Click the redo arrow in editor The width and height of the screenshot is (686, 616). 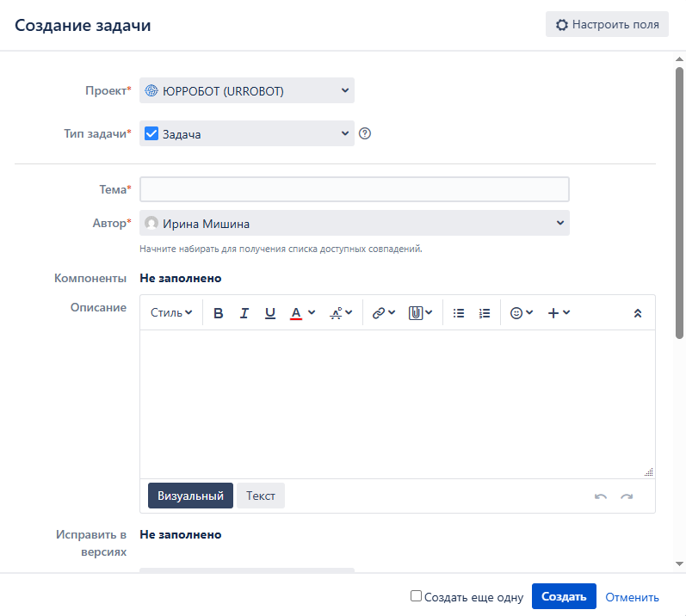point(627,496)
